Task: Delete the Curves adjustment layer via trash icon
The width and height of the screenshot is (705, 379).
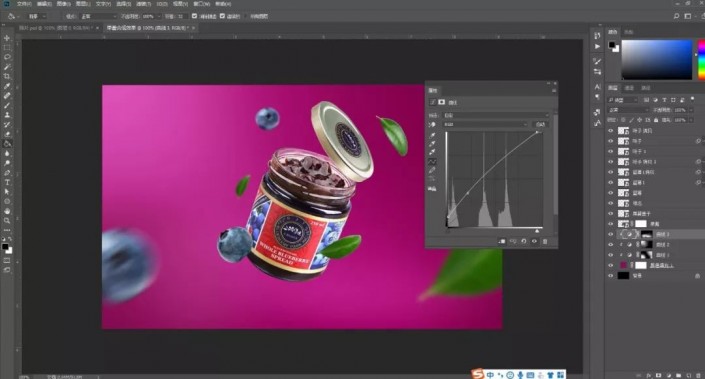Action: [x=545, y=241]
